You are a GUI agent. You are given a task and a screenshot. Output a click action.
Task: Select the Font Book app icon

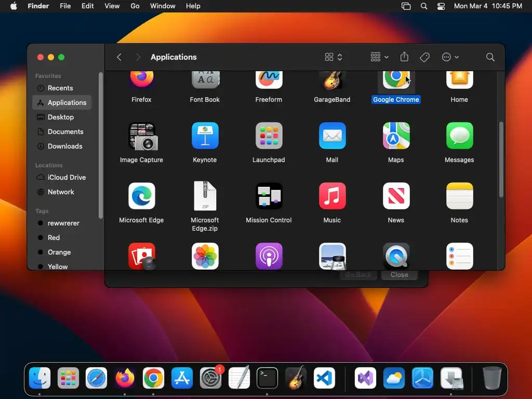pyautogui.click(x=205, y=79)
